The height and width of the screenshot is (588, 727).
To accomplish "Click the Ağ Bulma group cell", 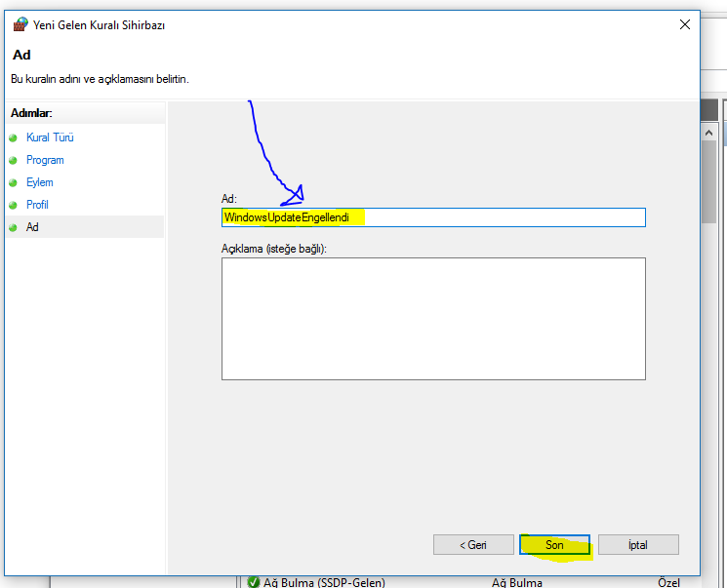I will pyautogui.click(x=517, y=582).
